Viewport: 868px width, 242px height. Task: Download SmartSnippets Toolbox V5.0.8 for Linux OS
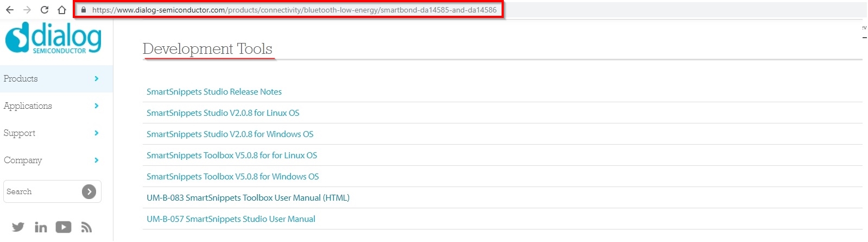(x=232, y=156)
